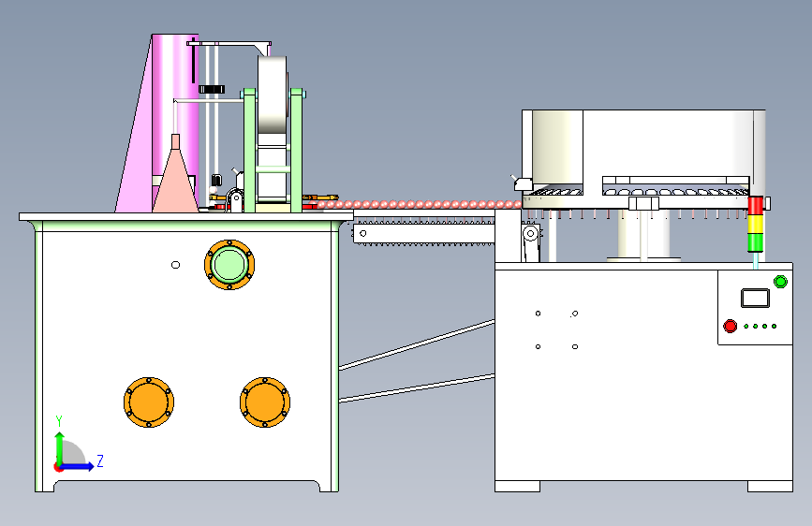Select the green circular port on left cabinet

(x=229, y=265)
